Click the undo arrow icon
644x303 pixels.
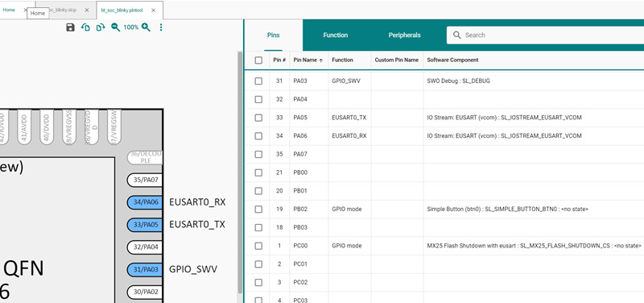click(x=85, y=27)
